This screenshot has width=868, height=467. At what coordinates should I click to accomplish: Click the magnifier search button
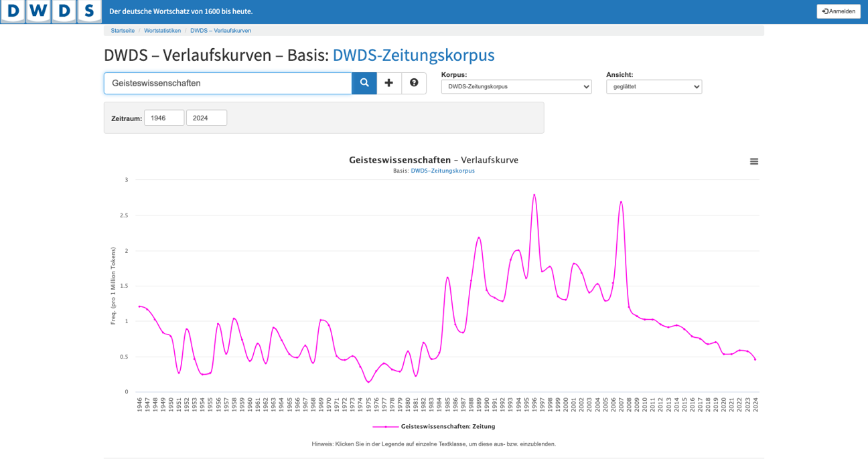tap(364, 83)
